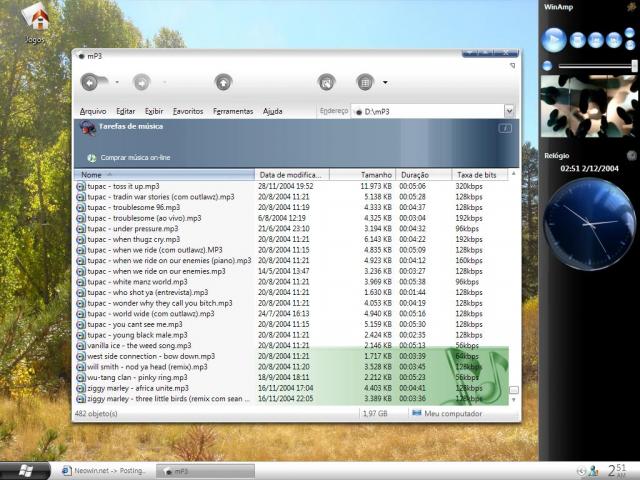This screenshot has height=480, width=640.
Task: Click the Comprar música on-line globe icon
Action: [x=92, y=158]
